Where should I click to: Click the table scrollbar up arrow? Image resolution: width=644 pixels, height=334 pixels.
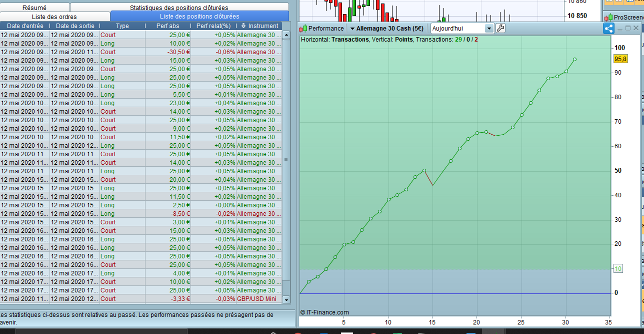click(286, 35)
